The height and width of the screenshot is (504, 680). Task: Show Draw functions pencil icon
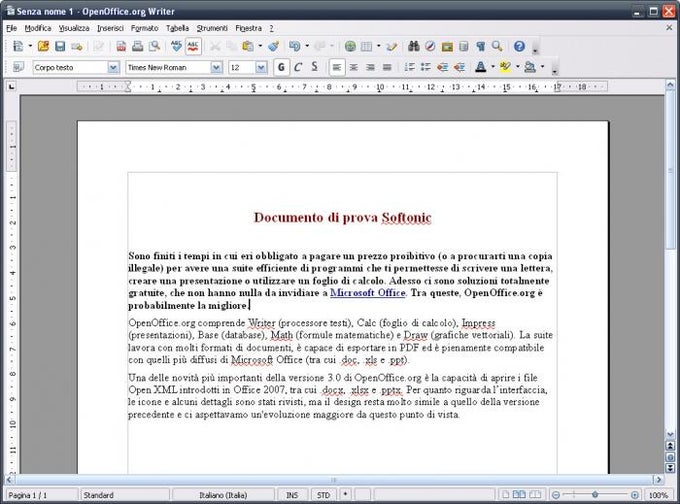pyautogui.click(x=392, y=46)
